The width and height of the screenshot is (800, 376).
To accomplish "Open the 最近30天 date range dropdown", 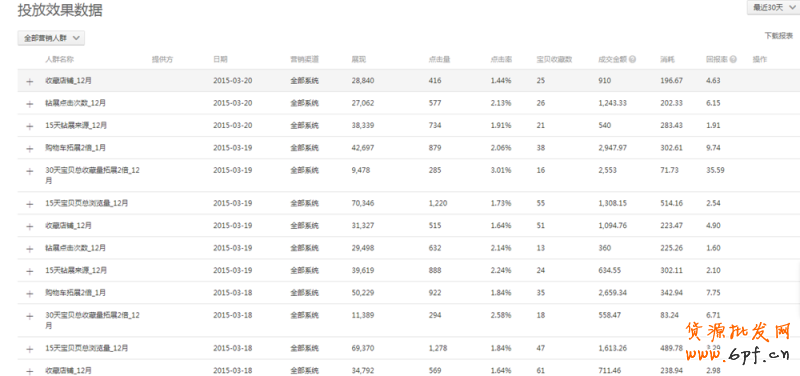I will click(773, 7).
